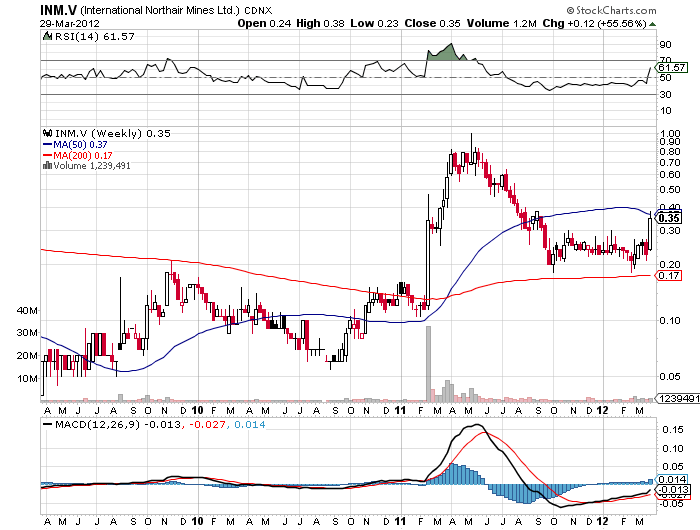The image size is (700, 530).
Task: Click the year 11 label on price axis
Action: coord(400,411)
